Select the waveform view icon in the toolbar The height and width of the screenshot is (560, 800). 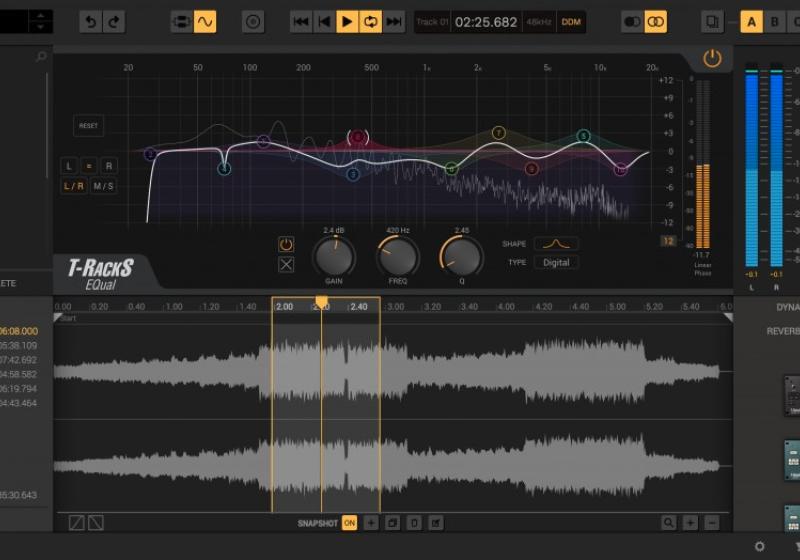coord(204,21)
